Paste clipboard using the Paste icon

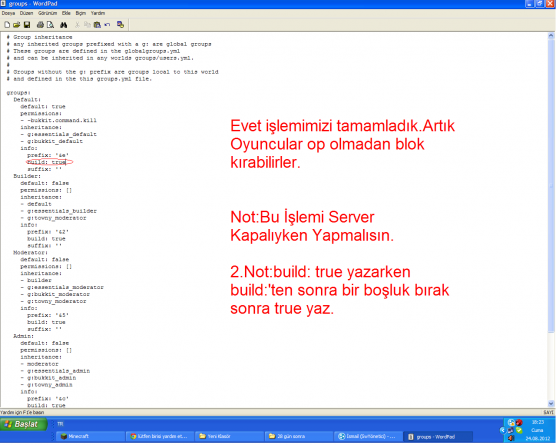coord(97,25)
